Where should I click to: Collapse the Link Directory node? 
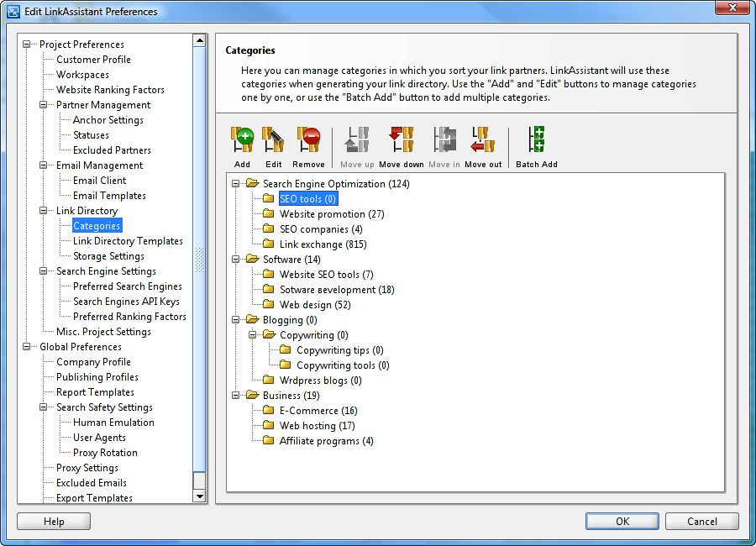(44, 210)
